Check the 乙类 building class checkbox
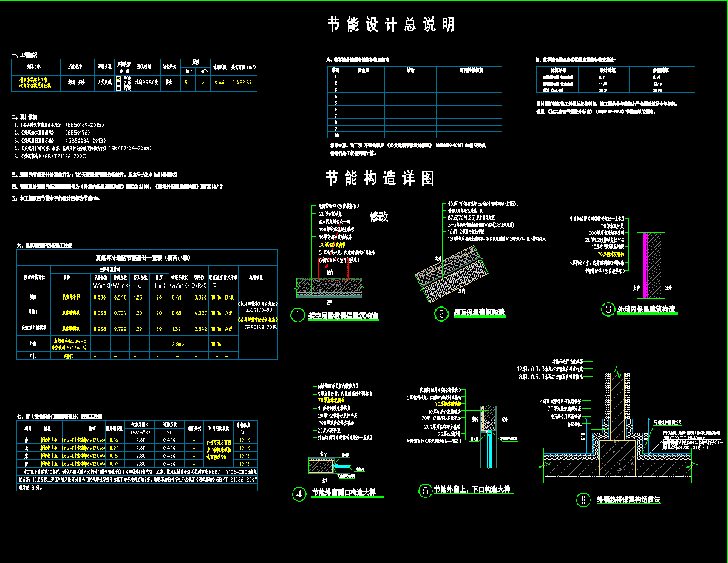Viewport: 728px width, 563px height. [118, 83]
